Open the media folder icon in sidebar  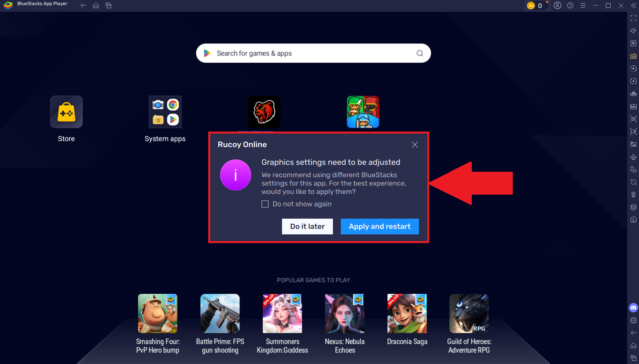click(x=633, y=144)
